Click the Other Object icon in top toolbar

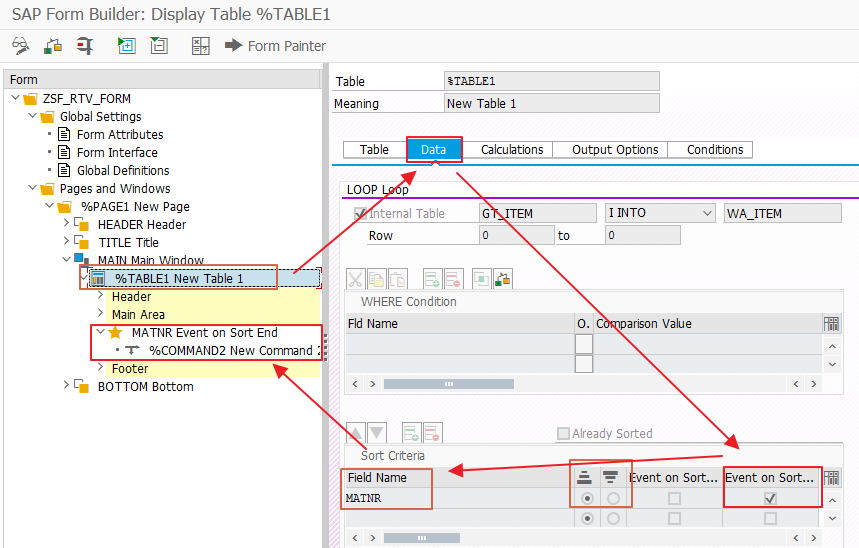[x=53, y=45]
